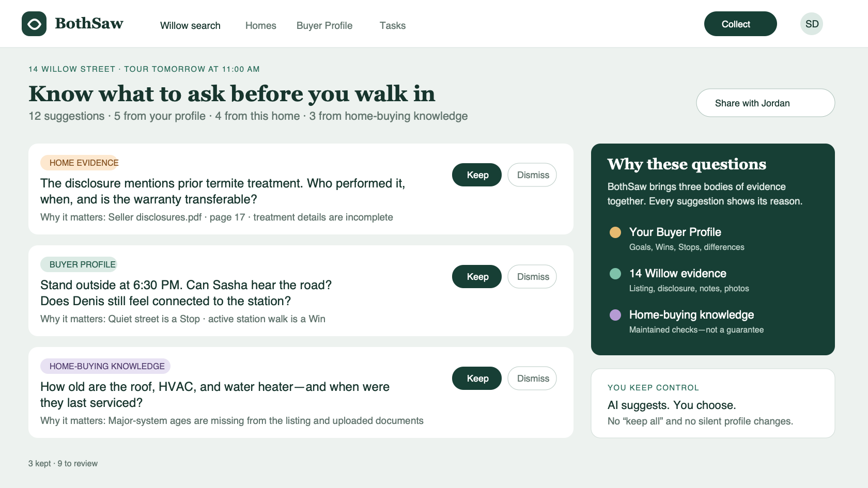The image size is (868, 488).
Task: Click the Collect button
Action: click(740, 24)
